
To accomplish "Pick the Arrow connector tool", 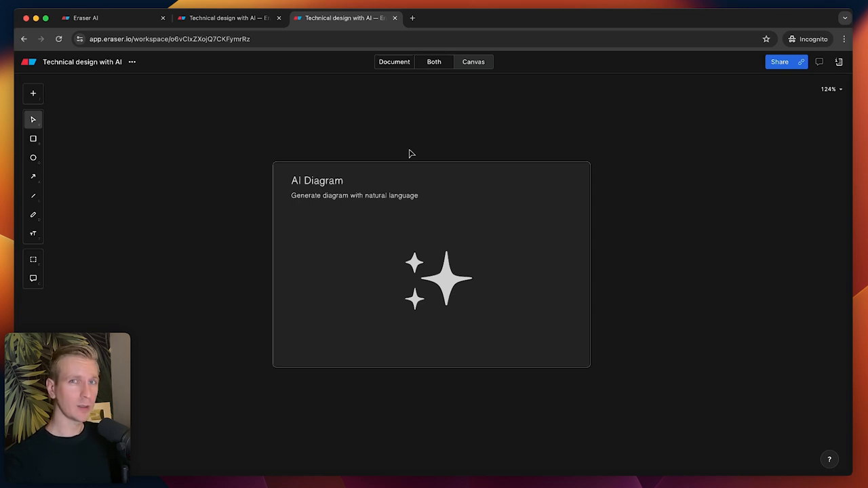I will click(33, 177).
